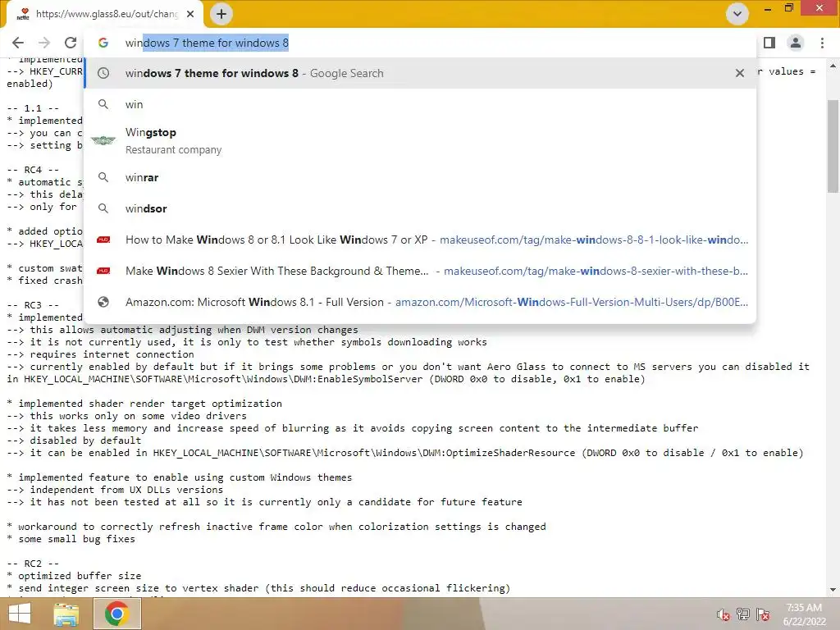Click the text 'optimized buffer size'
The width and height of the screenshot is (840, 630).
80,576
